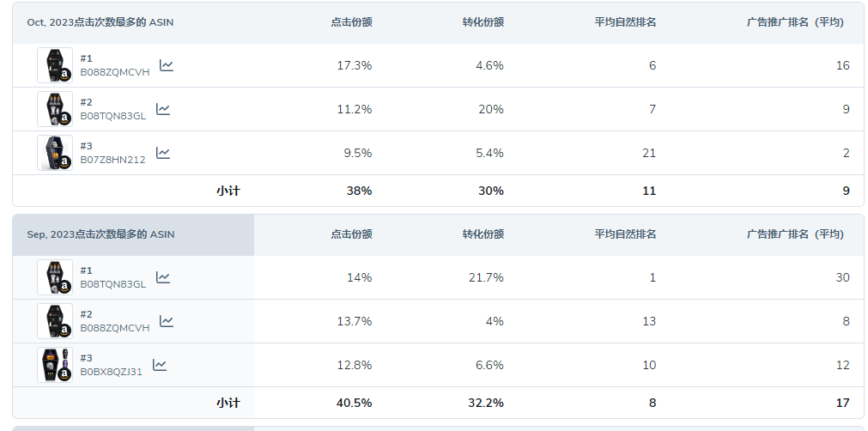Click product thumbnail for September #3 B0BX8QZJ31

55,365
